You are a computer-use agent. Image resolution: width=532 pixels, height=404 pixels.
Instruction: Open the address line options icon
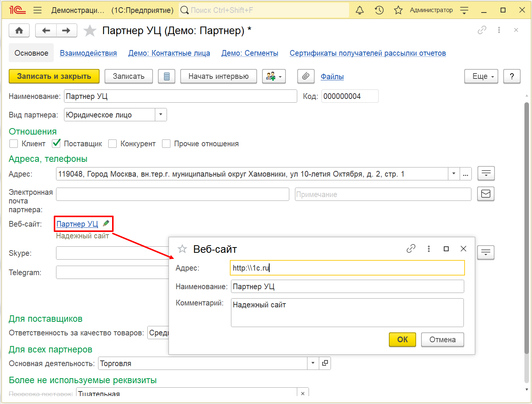point(486,174)
